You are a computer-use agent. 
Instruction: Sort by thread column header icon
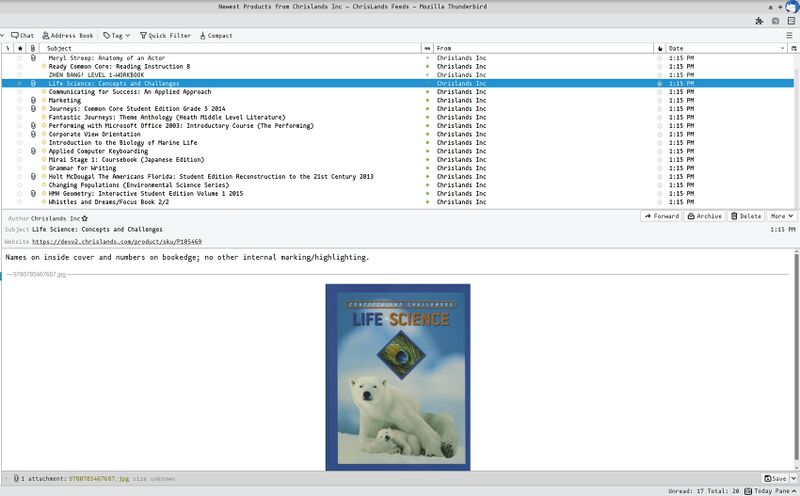pyautogui.click(x=8, y=48)
